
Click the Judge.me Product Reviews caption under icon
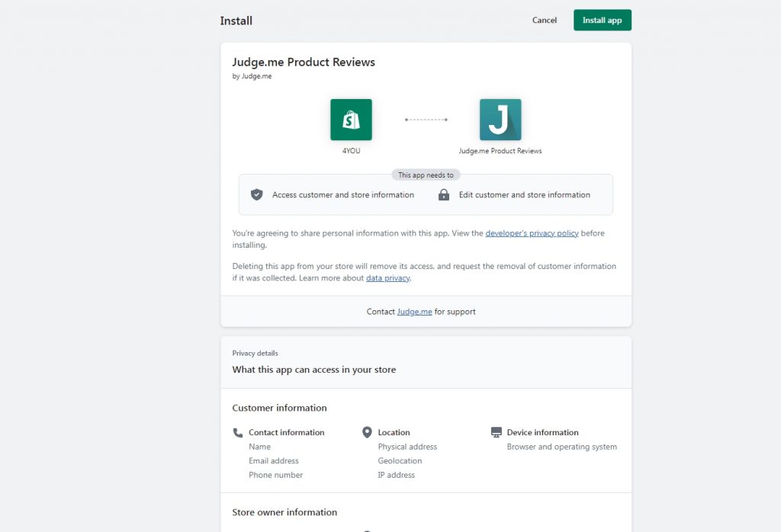tap(500, 151)
